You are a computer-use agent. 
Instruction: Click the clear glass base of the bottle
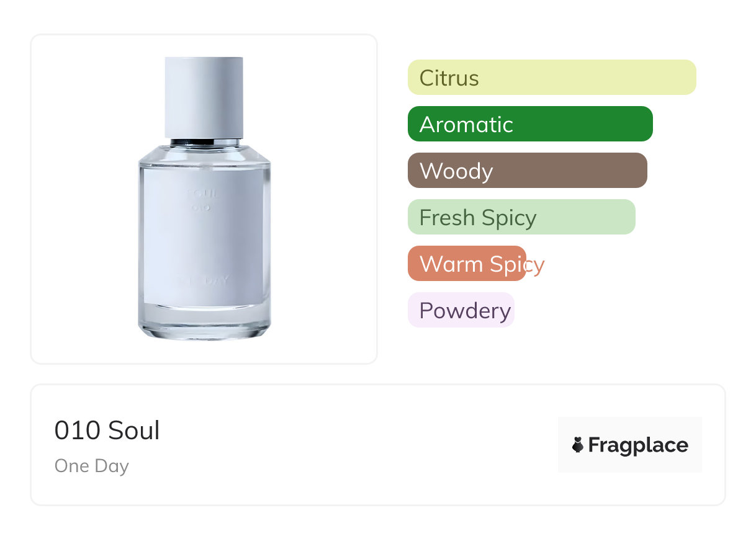pos(204,324)
